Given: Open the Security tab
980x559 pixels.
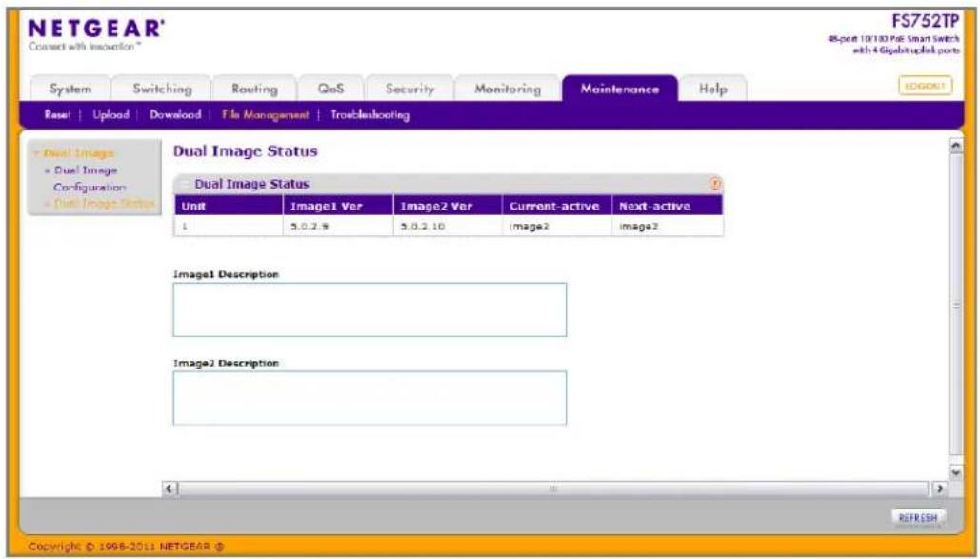Looking at the screenshot, I should click(410, 89).
